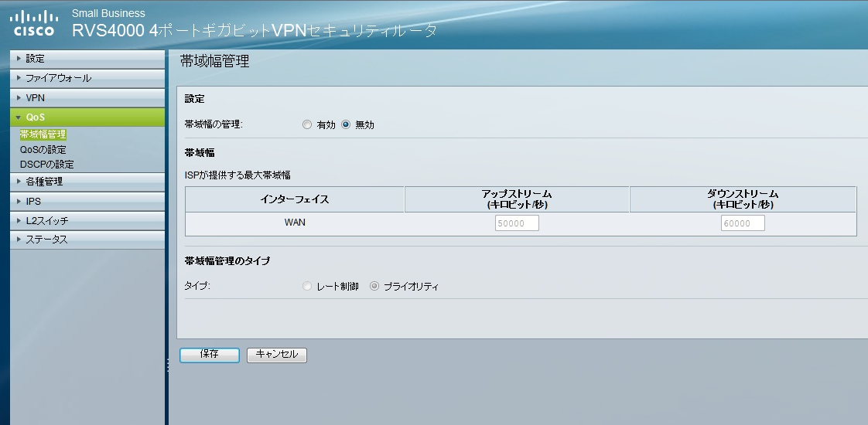Open the 帯域幅管理 submenu page
868x425 pixels.
[43, 134]
